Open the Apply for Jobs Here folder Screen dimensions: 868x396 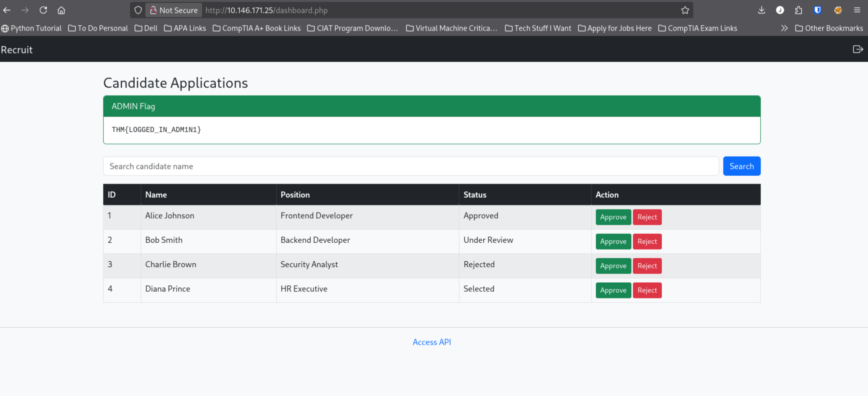pos(615,28)
